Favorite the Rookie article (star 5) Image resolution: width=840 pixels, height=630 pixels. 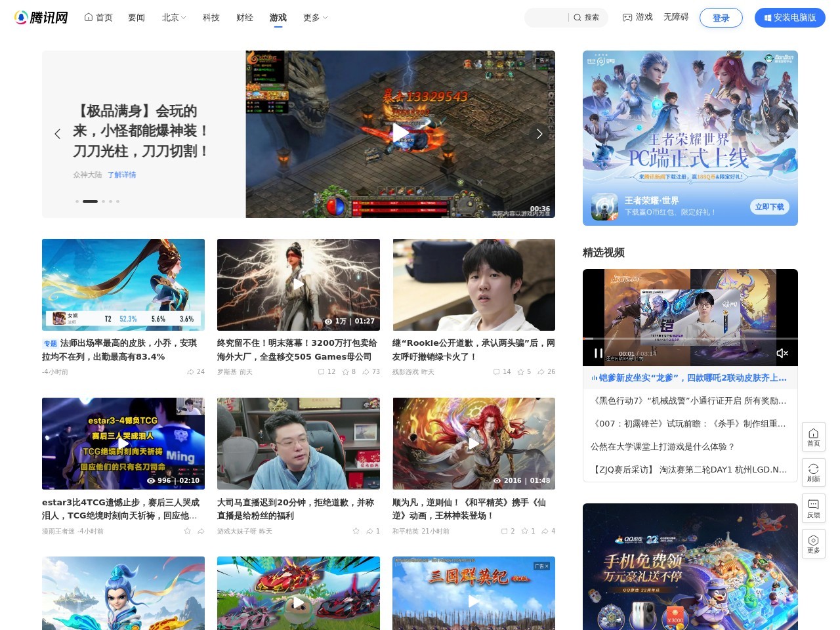pos(524,371)
